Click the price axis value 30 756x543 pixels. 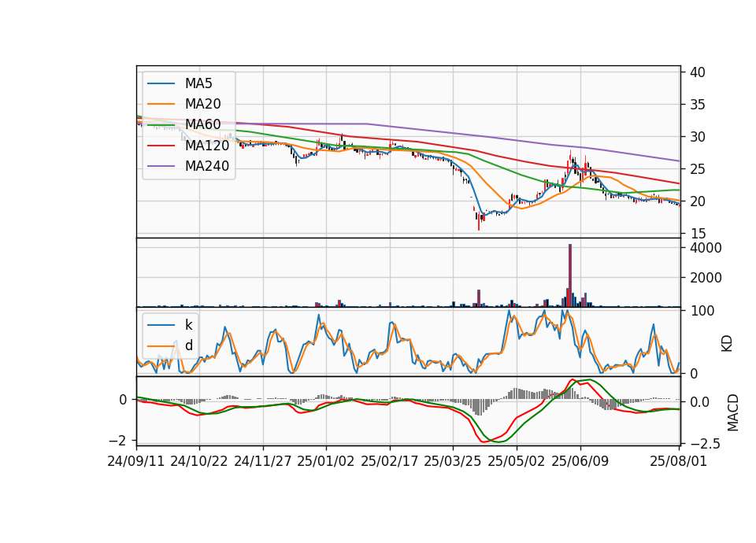tap(698, 137)
